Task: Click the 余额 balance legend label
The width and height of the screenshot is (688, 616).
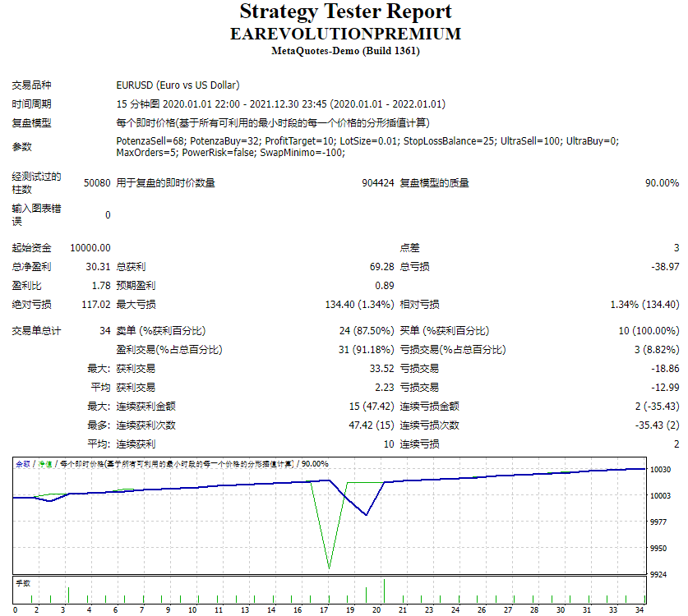Action: (23, 463)
